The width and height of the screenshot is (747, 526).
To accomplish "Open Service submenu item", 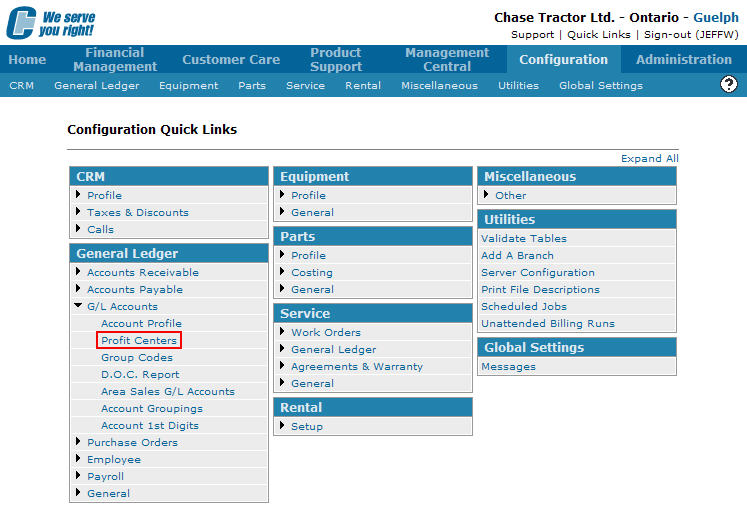I will (305, 85).
